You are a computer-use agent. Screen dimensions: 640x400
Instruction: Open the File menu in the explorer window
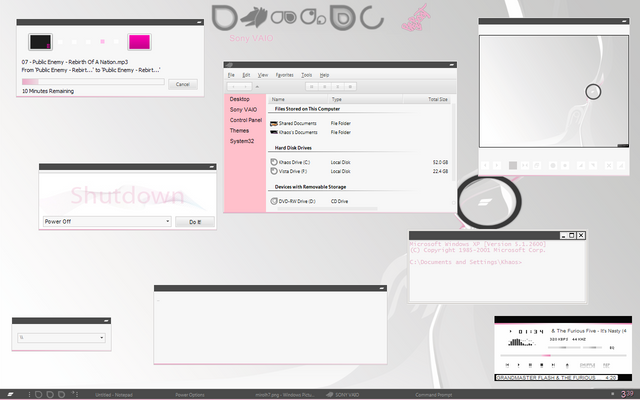point(231,75)
